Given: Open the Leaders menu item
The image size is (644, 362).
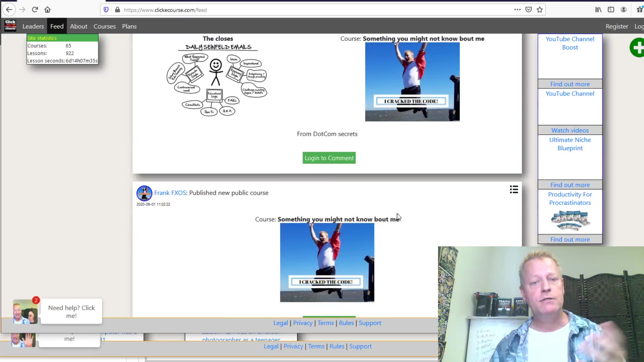Looking at the screenshot, I should click(x=33, y=26).
